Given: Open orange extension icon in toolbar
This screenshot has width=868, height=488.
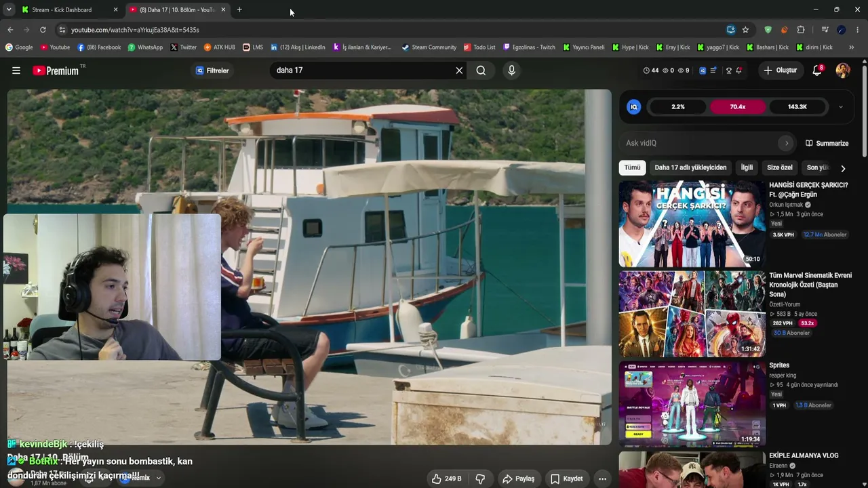Looking at the screenshot, I should tap(784, 30).
